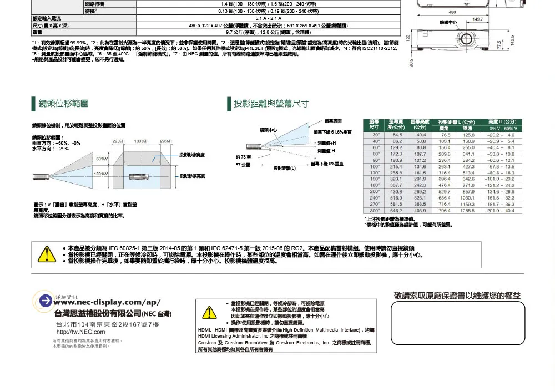Click the blue arrow circle icon
Screen dimensions: 555x392
43,301
